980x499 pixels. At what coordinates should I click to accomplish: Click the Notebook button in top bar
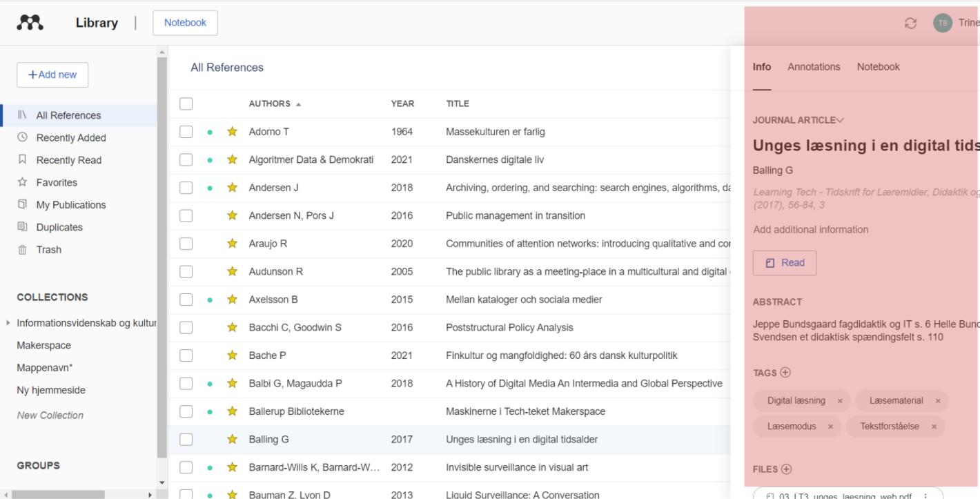click(185, 23)
